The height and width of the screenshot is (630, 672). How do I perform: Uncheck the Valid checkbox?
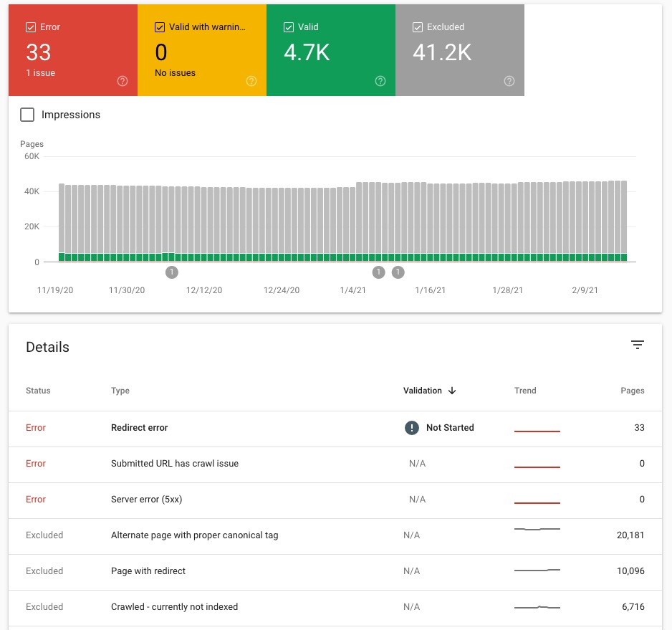pos(289,27)
